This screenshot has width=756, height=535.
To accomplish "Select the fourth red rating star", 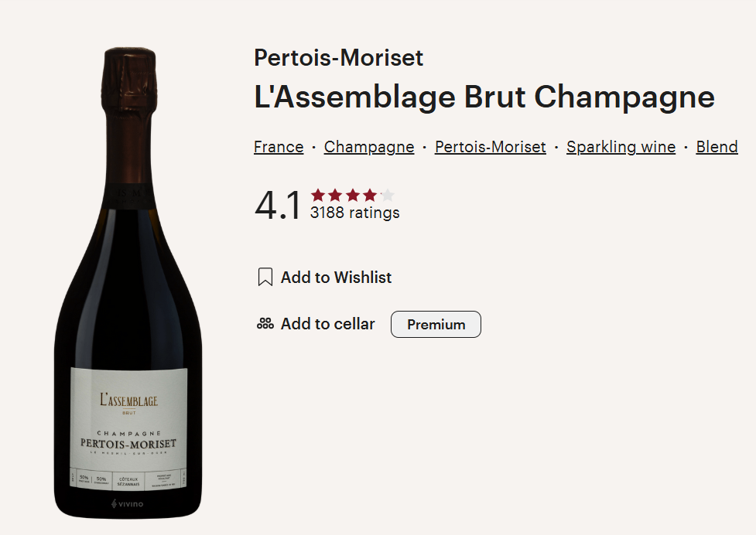I will [x=370, y=195].
